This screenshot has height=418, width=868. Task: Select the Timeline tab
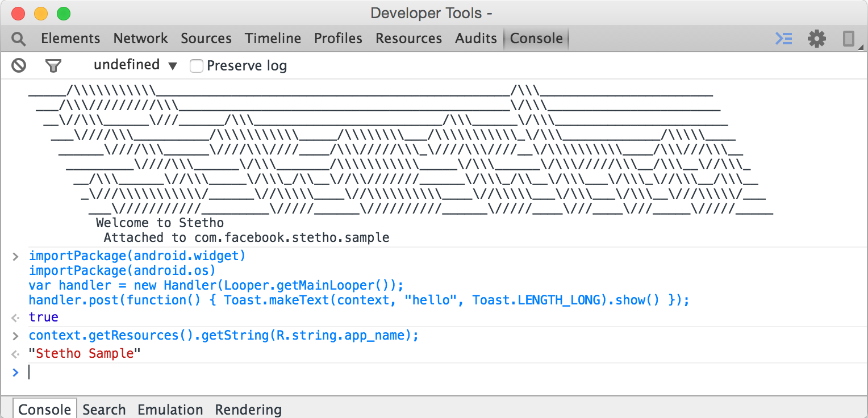tap(273, 39)
